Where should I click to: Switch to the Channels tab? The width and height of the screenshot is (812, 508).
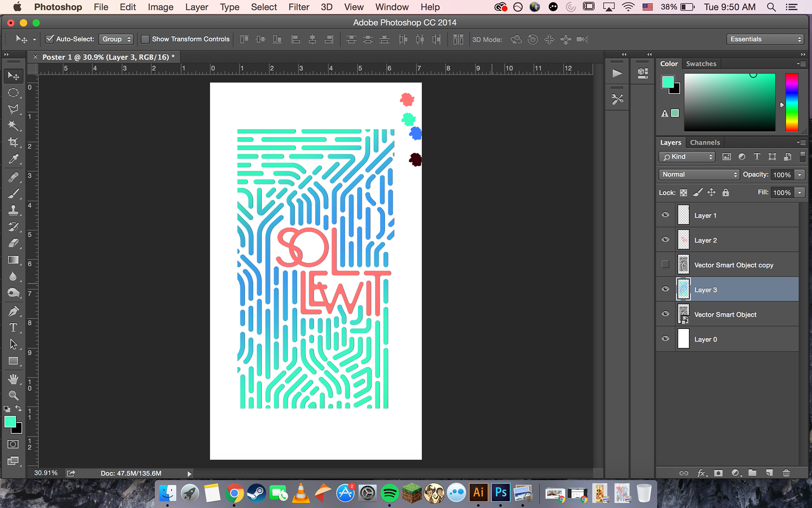click(x=705, y=143)
